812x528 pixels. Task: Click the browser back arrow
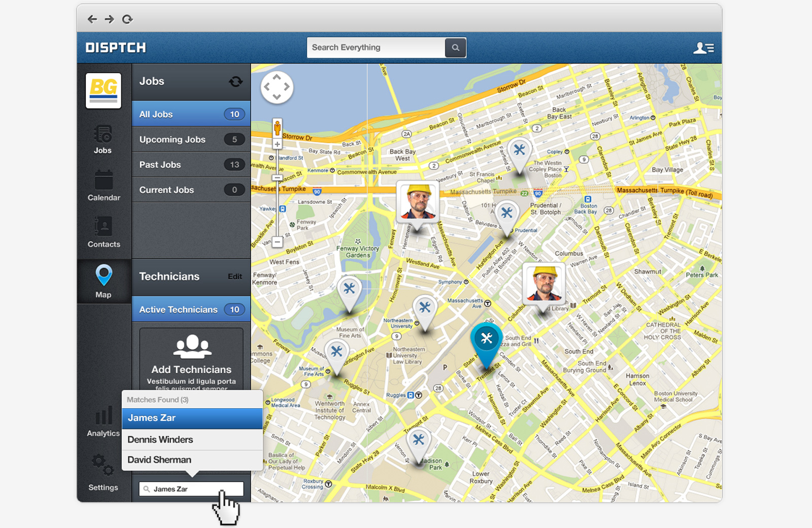(92, 19)
